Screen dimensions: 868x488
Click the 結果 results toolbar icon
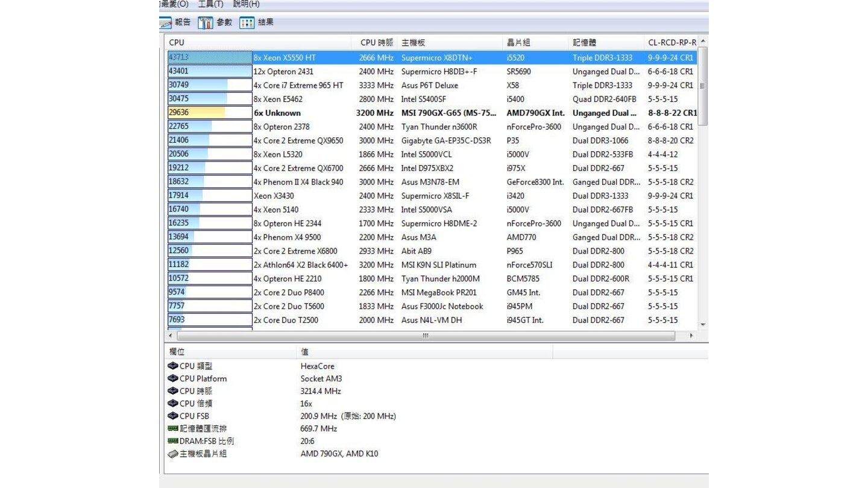tap(247, 22)
